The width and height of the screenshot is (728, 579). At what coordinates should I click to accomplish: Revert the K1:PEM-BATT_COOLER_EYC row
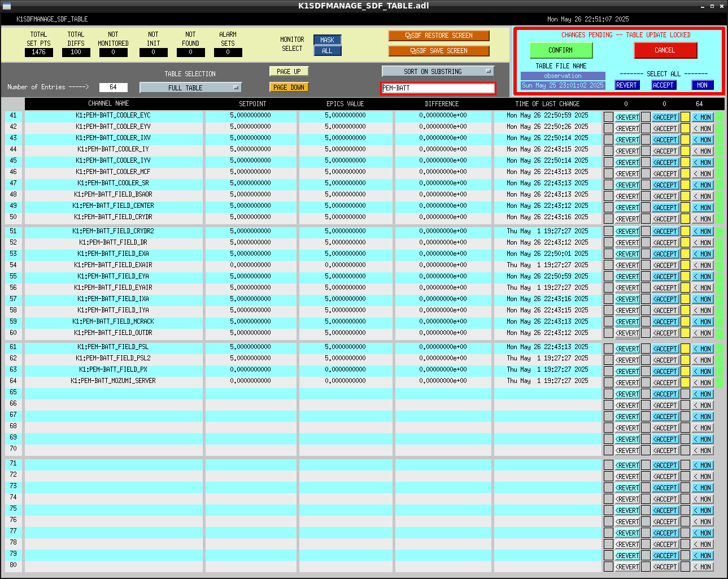627,117
